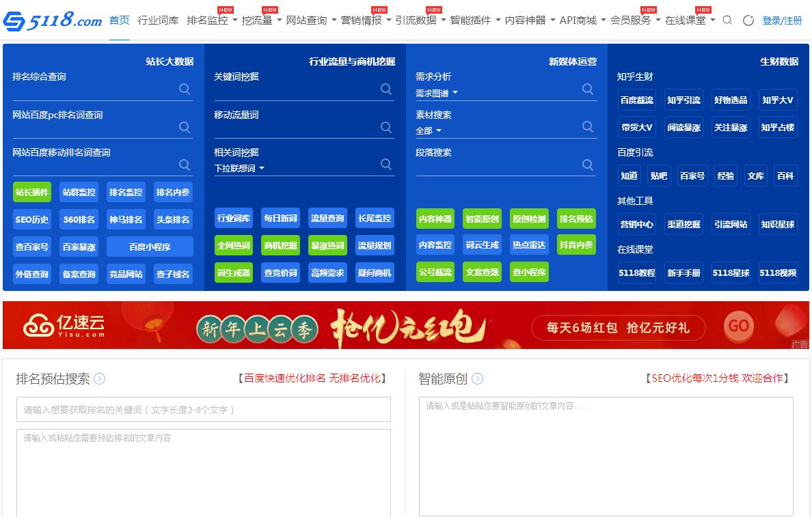The height and width of the screenshot is (517, 812).
Task: Click the 站长插件 green button
Action: click(x=32, y=192)
